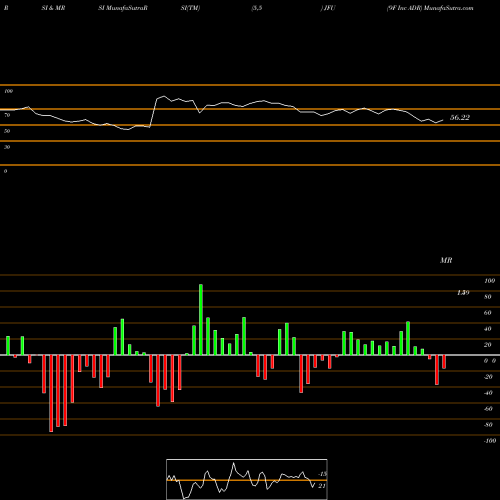Click the tallest green bar in MR histogram
The width and height of the screenshot is (500, 500).
201,320
